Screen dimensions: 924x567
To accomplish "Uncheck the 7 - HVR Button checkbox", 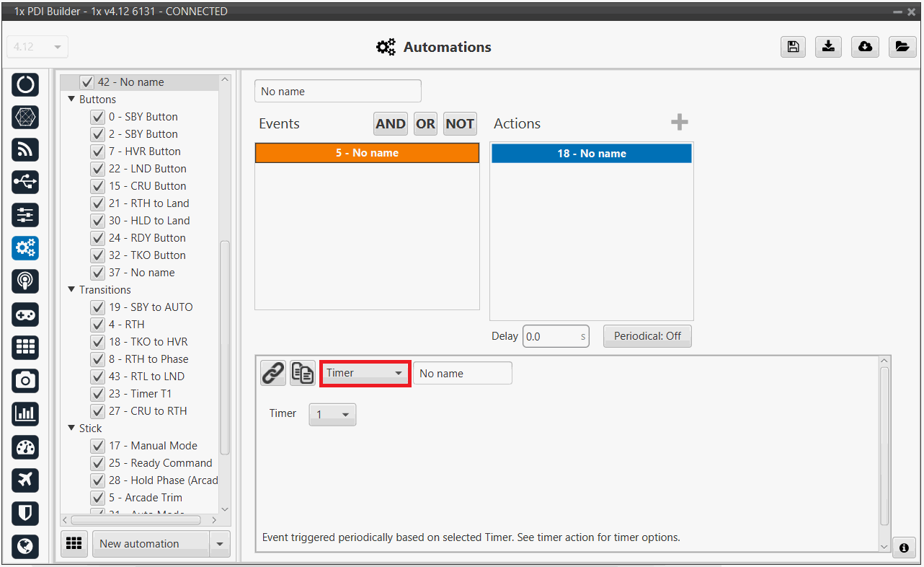I will 98,151.
